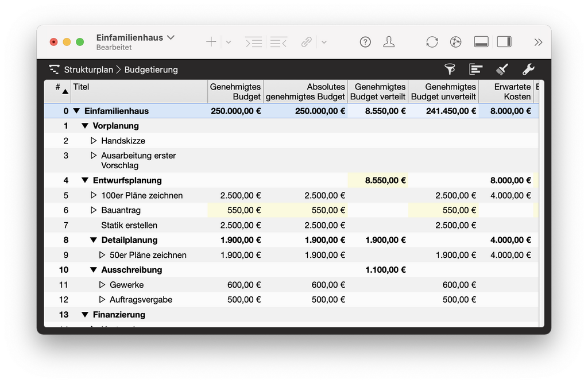Image resolution: width=588 pixels, height=383 pixels.
Task: Expand the Handskizze row
Action: pyautogui.click(x=94, y=141)
